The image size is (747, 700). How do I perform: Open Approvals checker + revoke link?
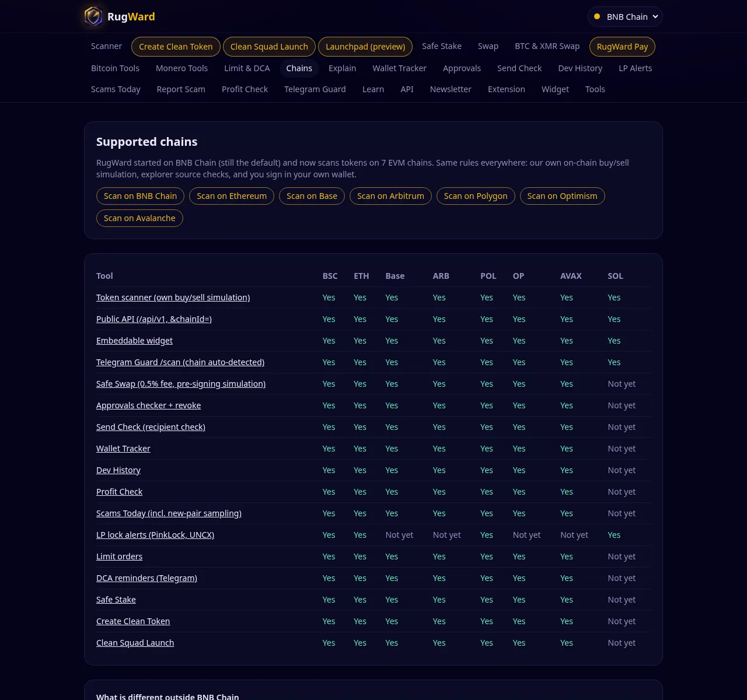pos(148,405)
